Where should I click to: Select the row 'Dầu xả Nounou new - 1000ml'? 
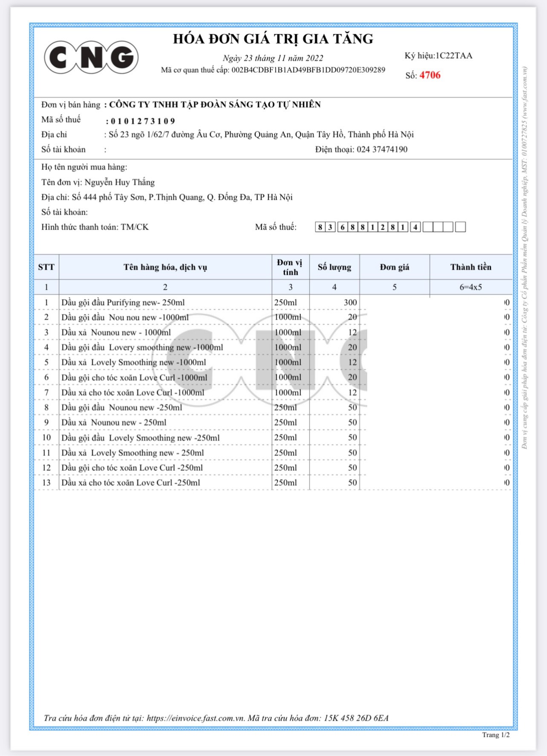[x=273, y=332]
